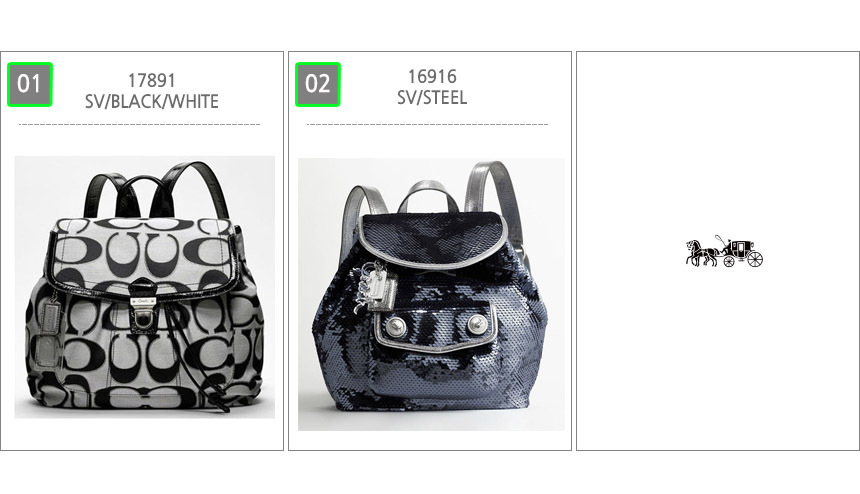
Task: Click the right snap button on sequin pocket
Action: point(477,326)
